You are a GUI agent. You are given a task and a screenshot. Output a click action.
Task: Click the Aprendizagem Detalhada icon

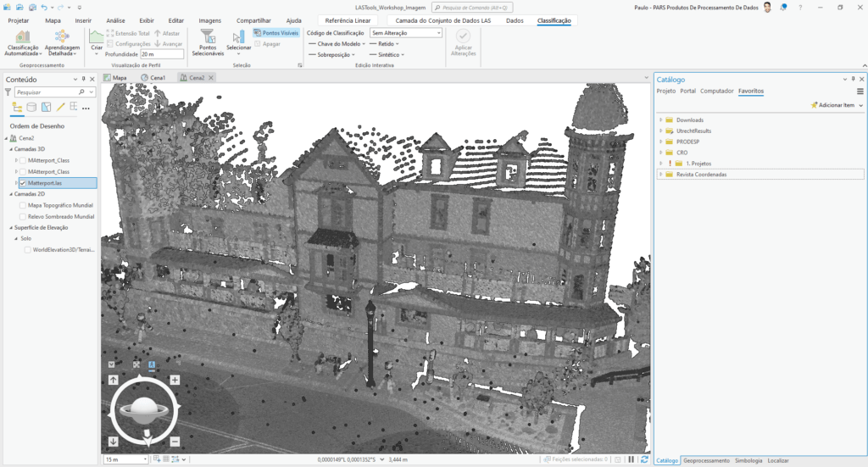[x=62, y=37]
